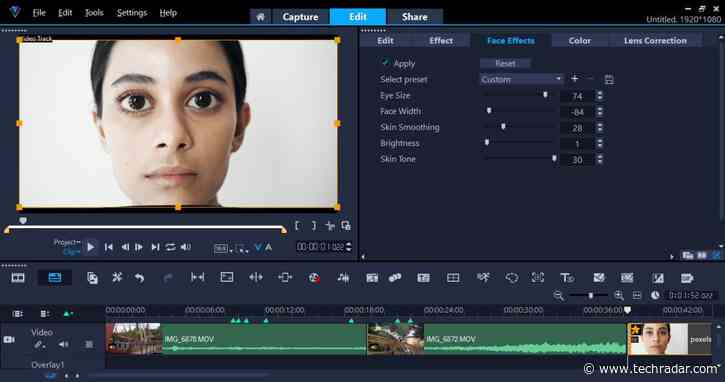
Task: Open the preset management icon
Action: 609,80
